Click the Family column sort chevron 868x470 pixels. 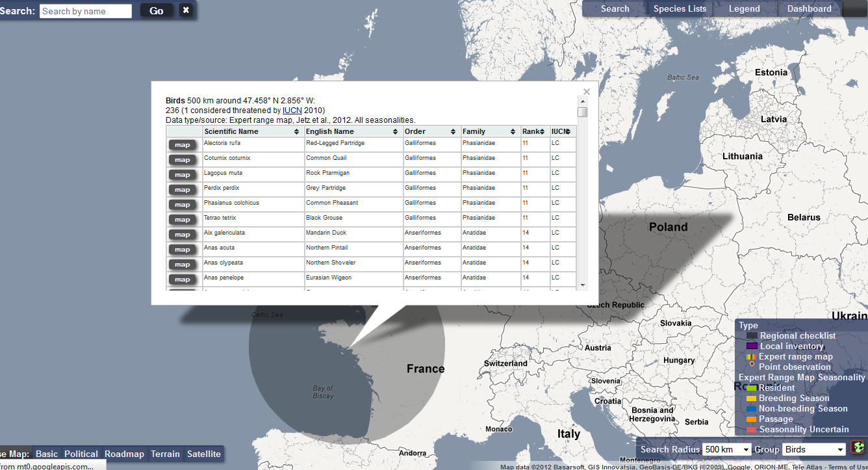click(x=513, y=131)
